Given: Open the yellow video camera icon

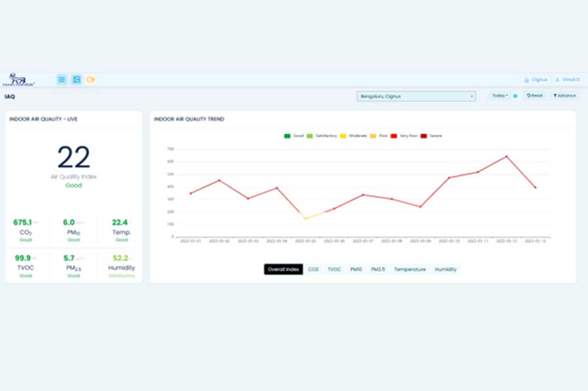Looking at the screenshot, I should (91, 80).
